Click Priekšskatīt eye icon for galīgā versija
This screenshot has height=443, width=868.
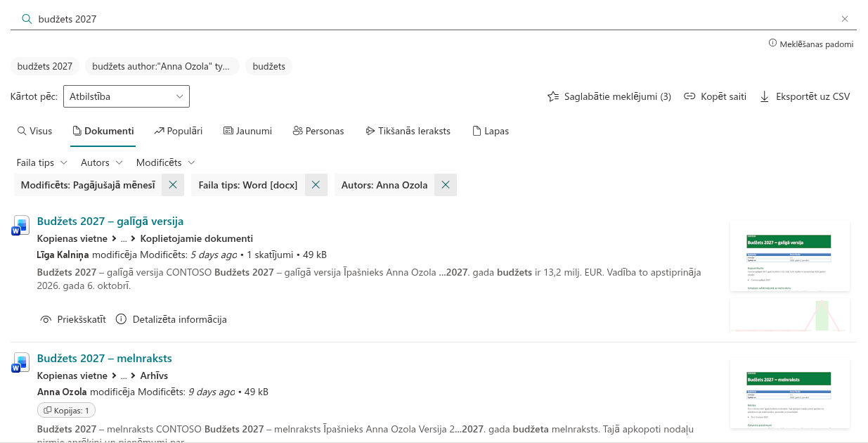point(46,319)
